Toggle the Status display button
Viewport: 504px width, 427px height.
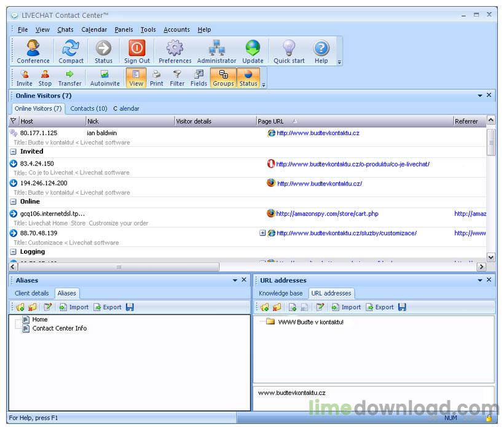(x=248, y=78)
